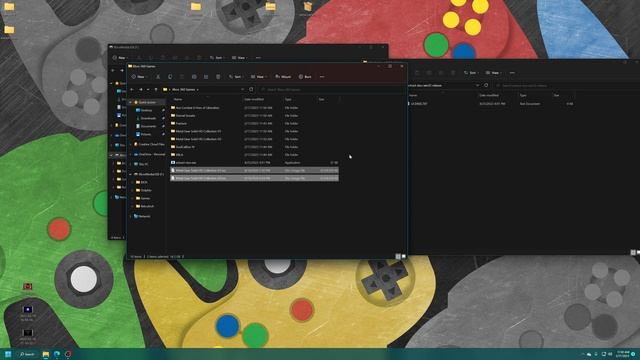Open ellipsis menu in back XboxMedia window
Viewport: 640px width, 360px height.
tap(258, 58)
